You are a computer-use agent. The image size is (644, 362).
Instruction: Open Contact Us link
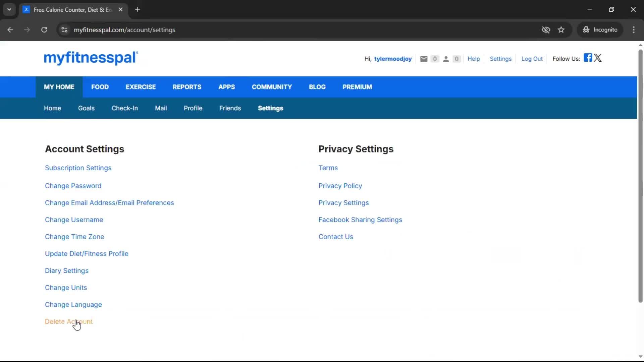[336, 237]
